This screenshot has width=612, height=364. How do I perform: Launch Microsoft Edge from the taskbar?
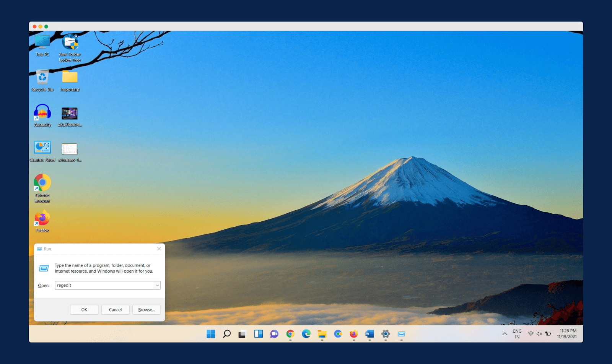[x=306, y=334]
